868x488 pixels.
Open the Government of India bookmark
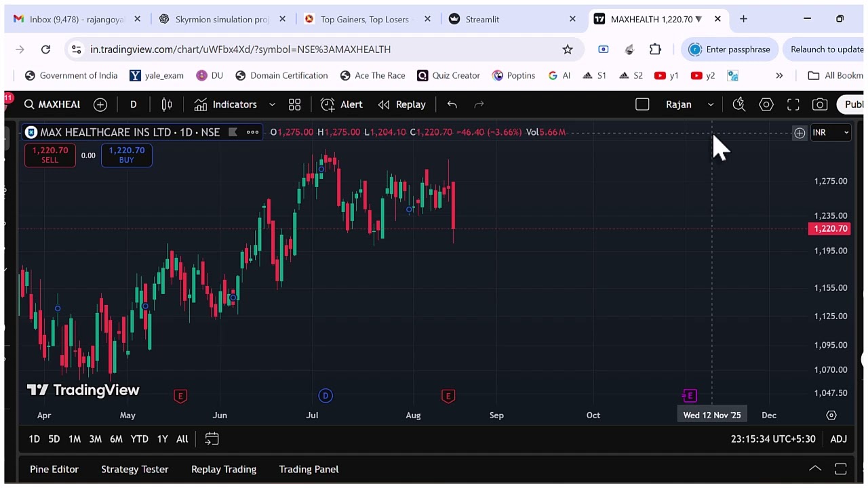71,75
